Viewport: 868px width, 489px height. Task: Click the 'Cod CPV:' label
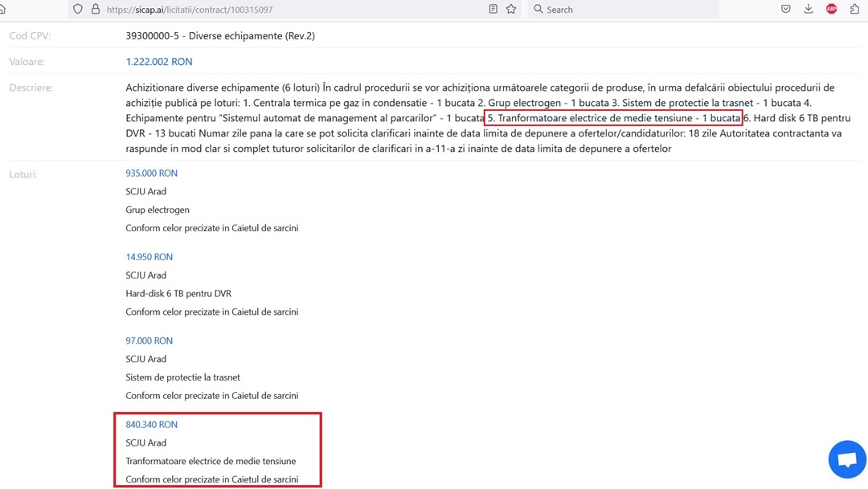click(30, 36)
